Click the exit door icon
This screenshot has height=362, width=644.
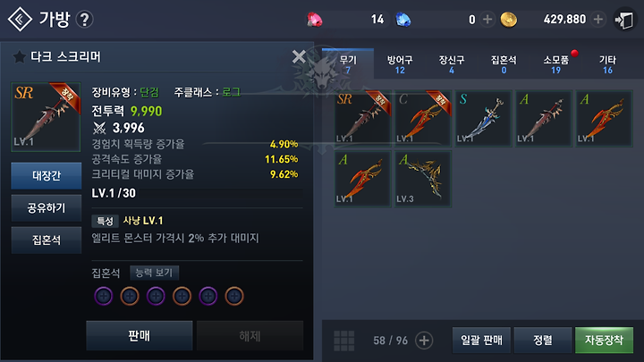[x=624, y=20]
